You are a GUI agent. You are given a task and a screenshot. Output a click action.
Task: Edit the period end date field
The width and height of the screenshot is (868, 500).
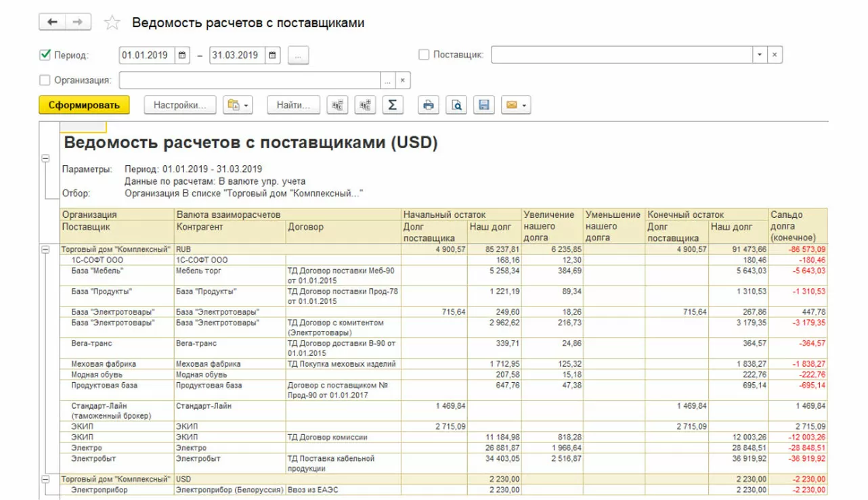click(x=238, y=55)
